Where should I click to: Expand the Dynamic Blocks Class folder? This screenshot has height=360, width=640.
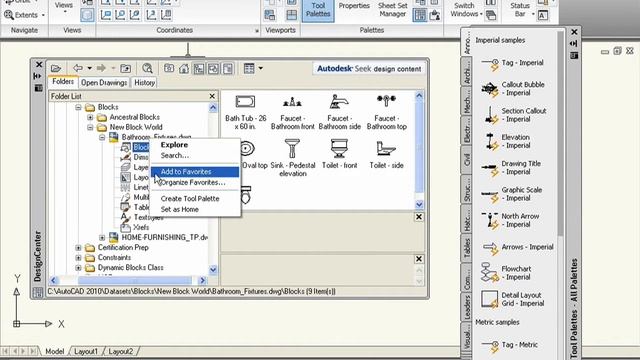(x=78, y=268)
